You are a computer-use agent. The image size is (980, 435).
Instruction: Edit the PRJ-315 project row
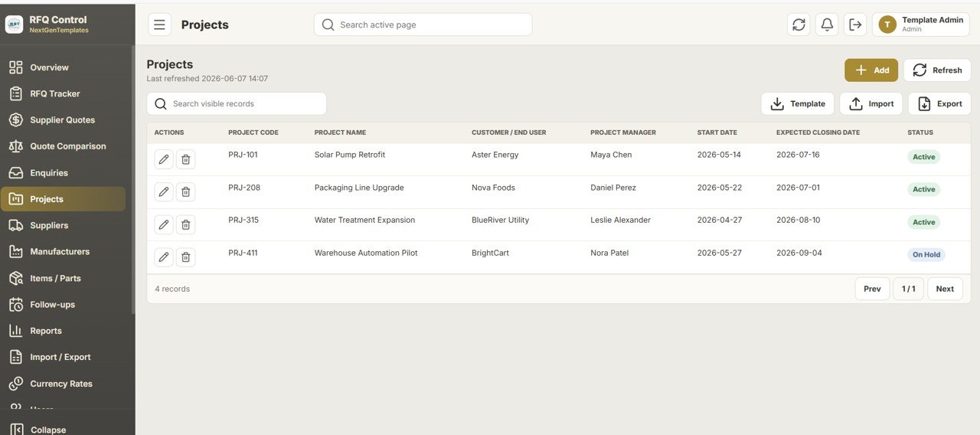(x=163, y=224)
